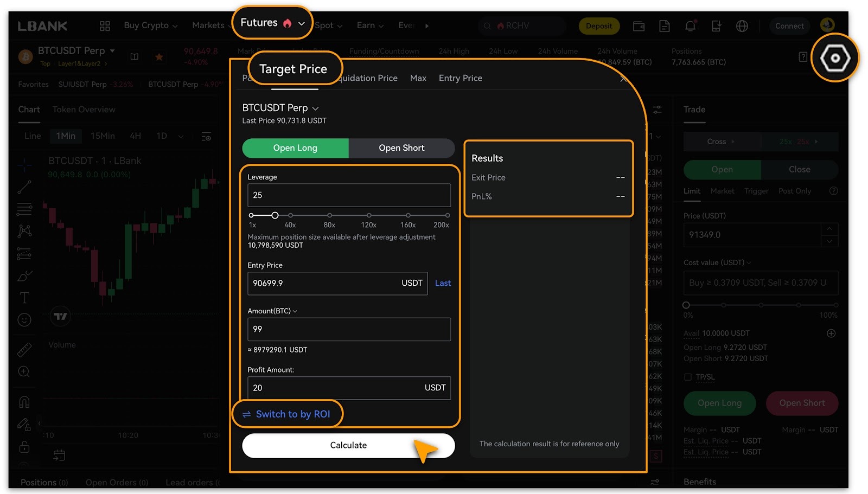This screenshot has width=868, height=494.
Task: Open the futures guide help icon
Action: pos(803,57)
